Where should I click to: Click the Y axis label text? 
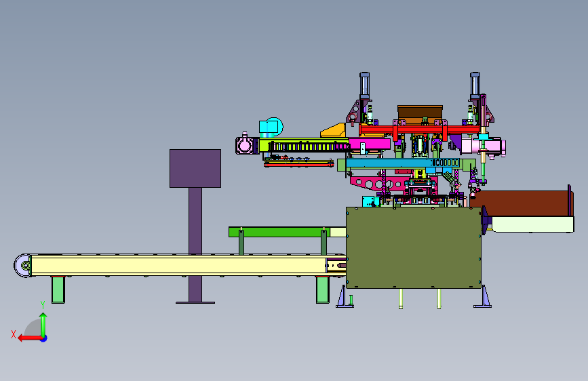[x=43, y=305]
